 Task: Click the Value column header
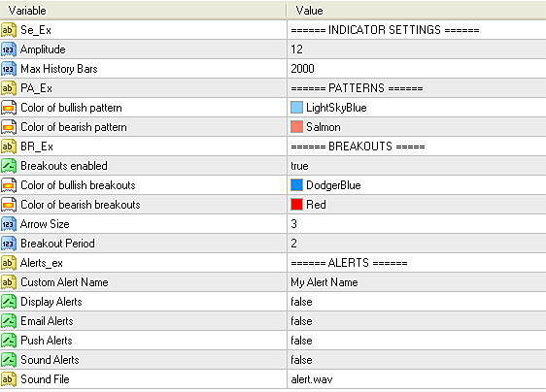[x=417, y=11]
